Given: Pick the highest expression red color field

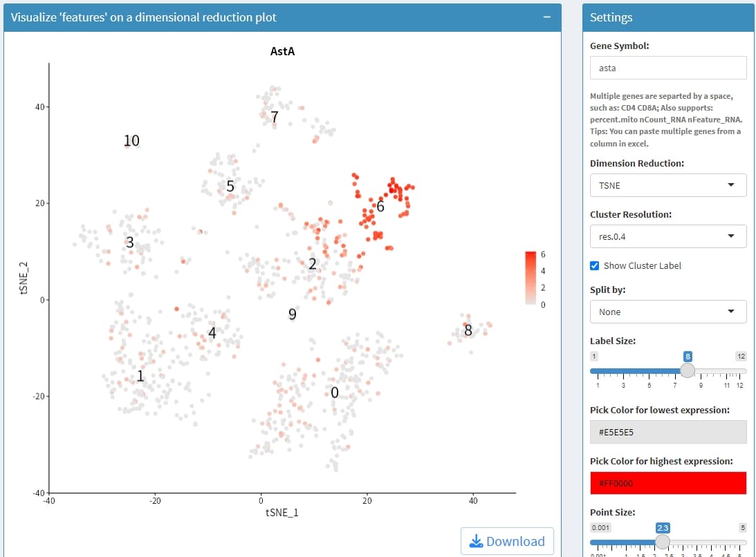Looking at the screenshot, I should 667,483.
